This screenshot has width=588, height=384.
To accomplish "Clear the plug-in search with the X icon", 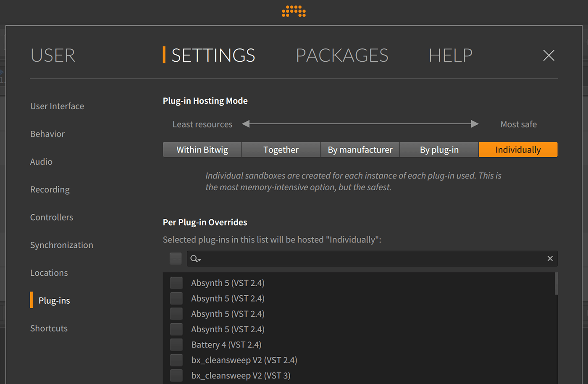I will click(550, 258).
